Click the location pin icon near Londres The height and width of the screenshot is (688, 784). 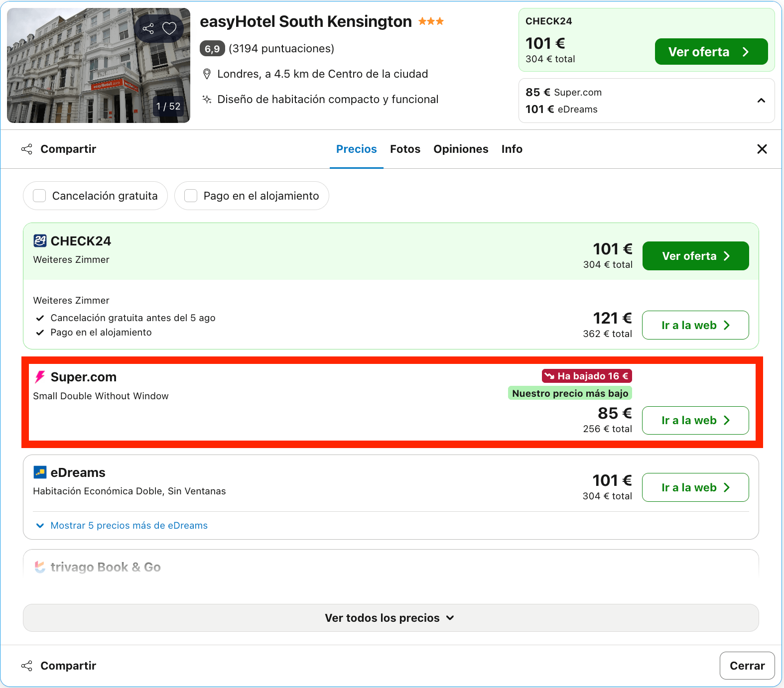pos(207,74)
